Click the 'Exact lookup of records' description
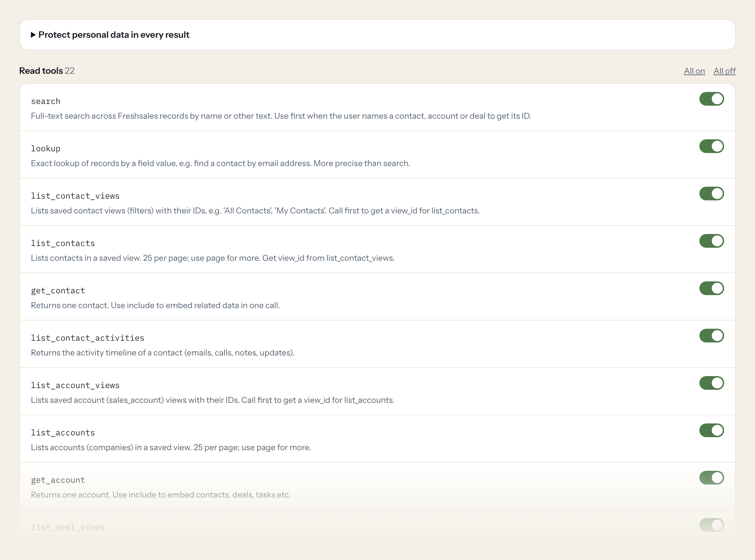The width and height of the screenshot is (755, 560). (220, 163)
